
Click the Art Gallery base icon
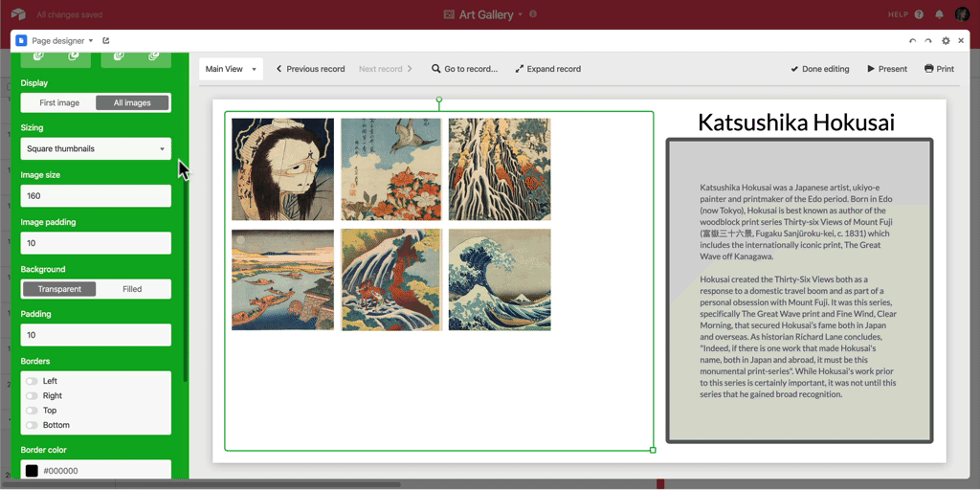(x=449, y=14)
